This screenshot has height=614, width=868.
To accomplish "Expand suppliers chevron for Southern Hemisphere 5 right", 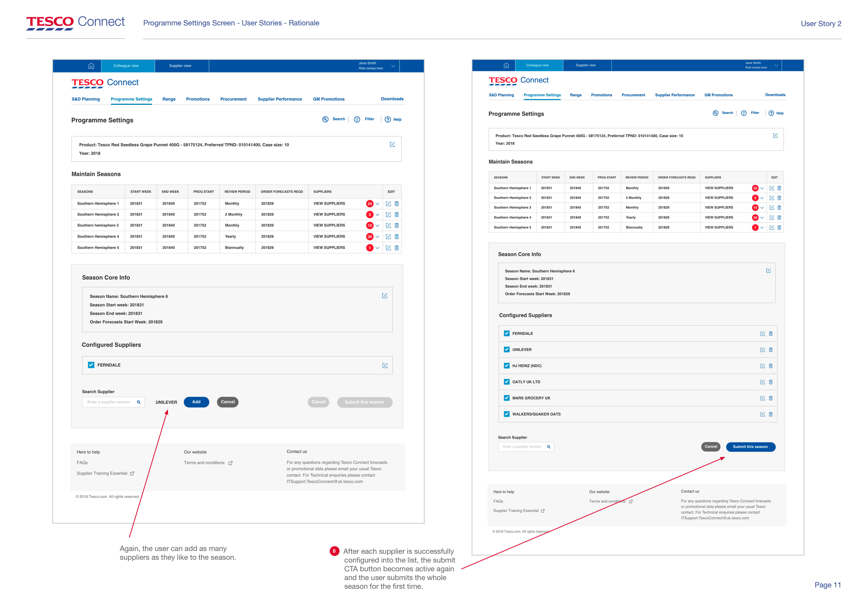I will click(x=762, y=228).
